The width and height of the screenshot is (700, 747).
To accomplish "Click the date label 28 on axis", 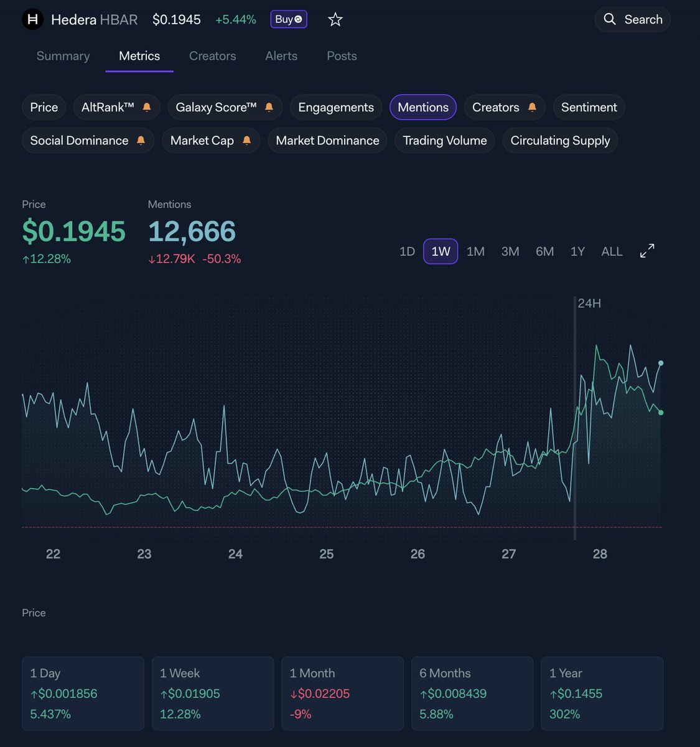I will 600,554.
